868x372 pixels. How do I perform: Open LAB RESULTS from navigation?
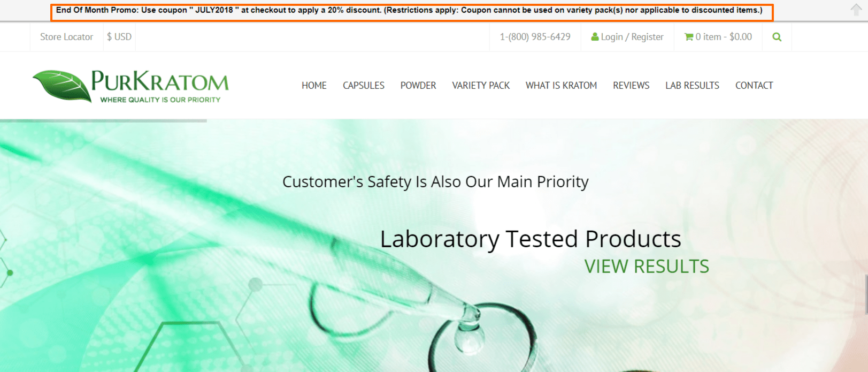692,86
